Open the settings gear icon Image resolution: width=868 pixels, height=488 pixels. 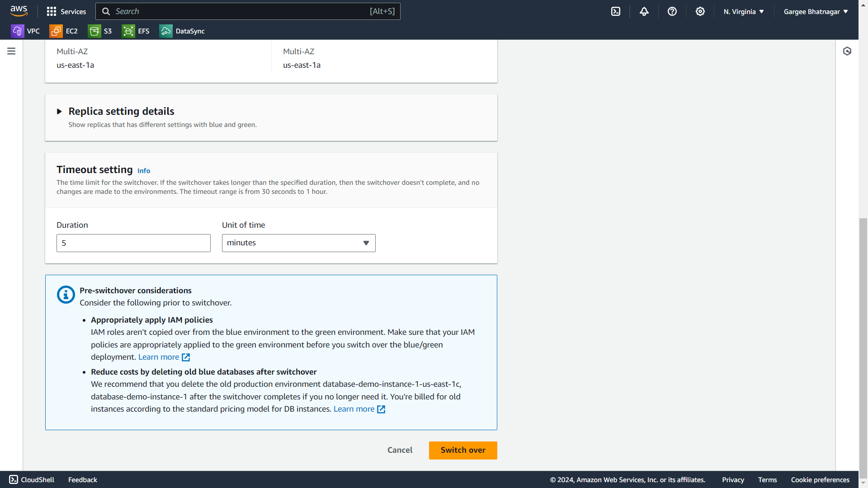[x=700, y=11]
